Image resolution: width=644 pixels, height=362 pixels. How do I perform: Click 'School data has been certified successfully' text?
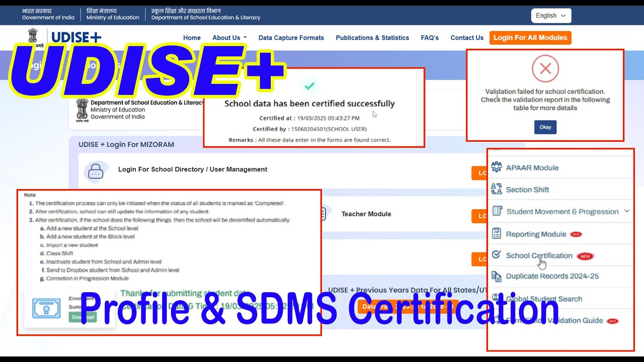309,104
